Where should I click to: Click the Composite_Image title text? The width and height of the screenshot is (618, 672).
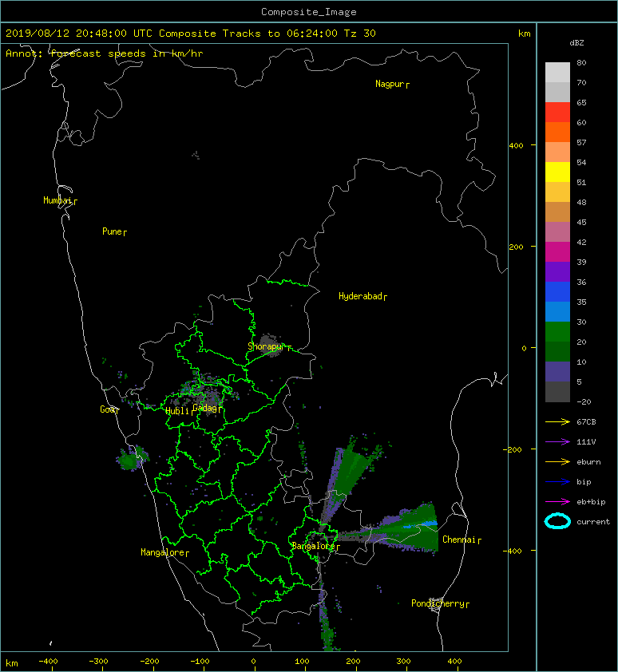[309, 12]
